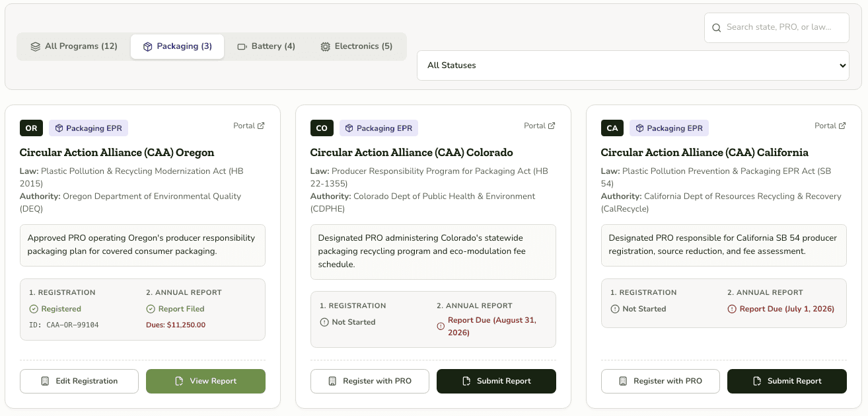Image resolution: width=868 pixels, height=416 pixels.
Task: Click the Dues: $11,250.00 amount
Action: (176, 325)
